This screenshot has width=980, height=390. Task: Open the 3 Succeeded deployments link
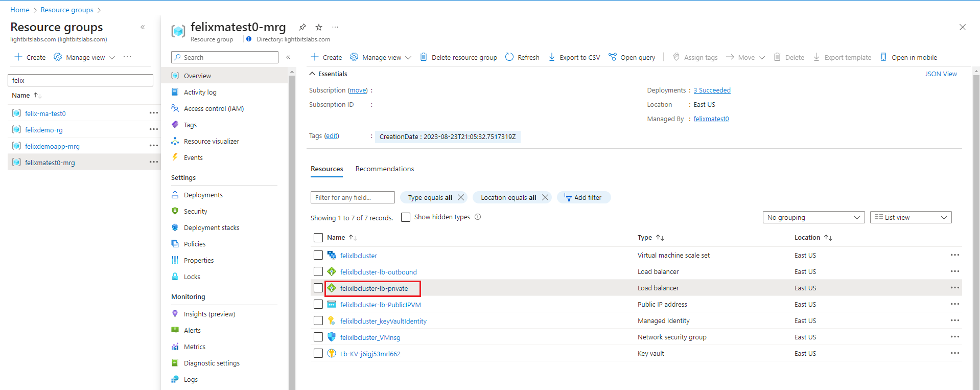click(x=712, y=90)
